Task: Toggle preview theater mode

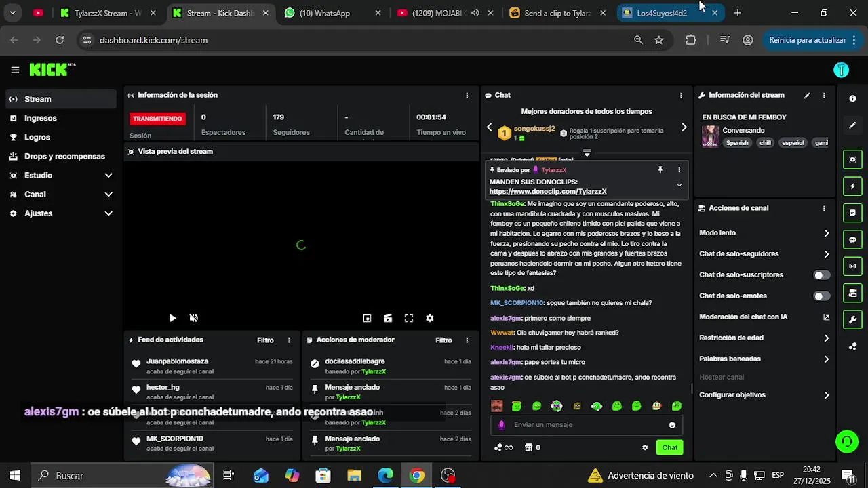Action: 388,318
